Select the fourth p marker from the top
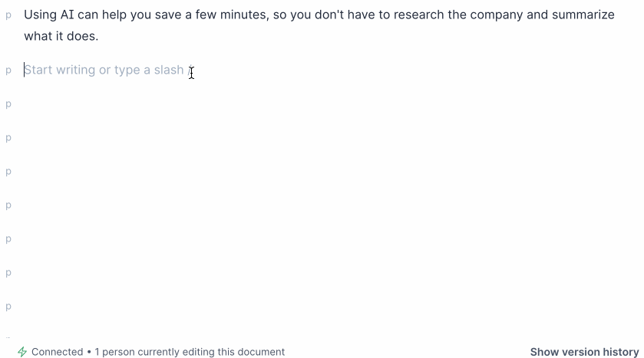 click(8, 138)
